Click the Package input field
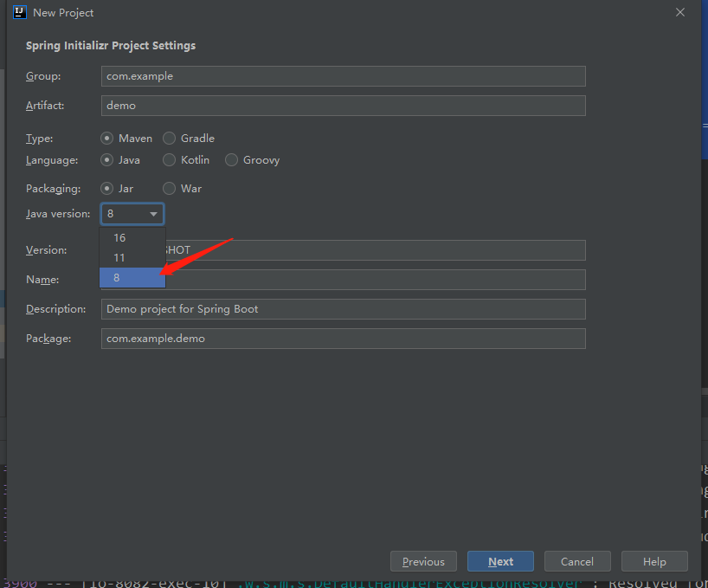Screen dimensions: 708x588 pyautogui.click(x=343, y=339)
